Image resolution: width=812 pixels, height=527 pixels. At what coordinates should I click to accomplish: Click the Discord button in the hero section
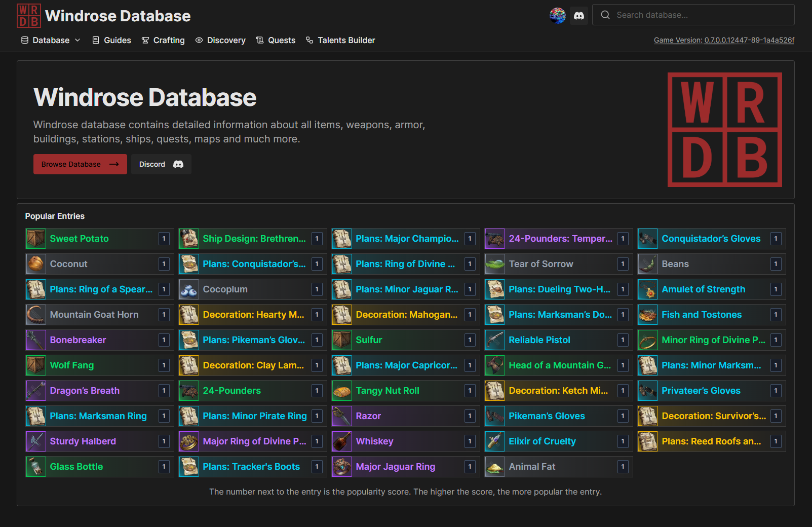161,164
